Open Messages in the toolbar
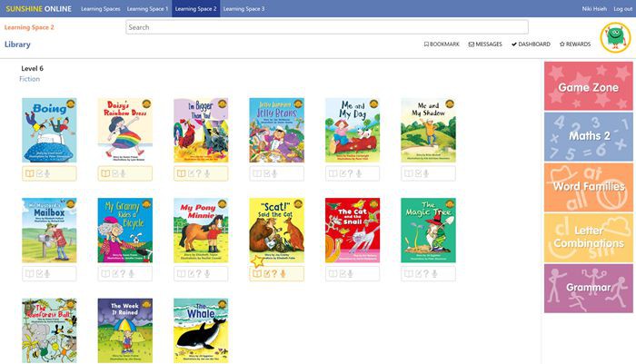 click(485, 44)
